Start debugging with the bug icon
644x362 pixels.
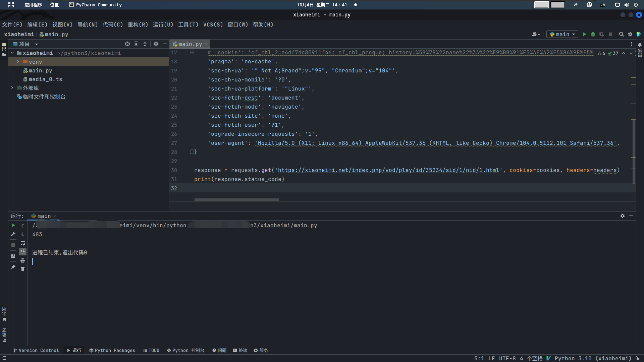593,34
